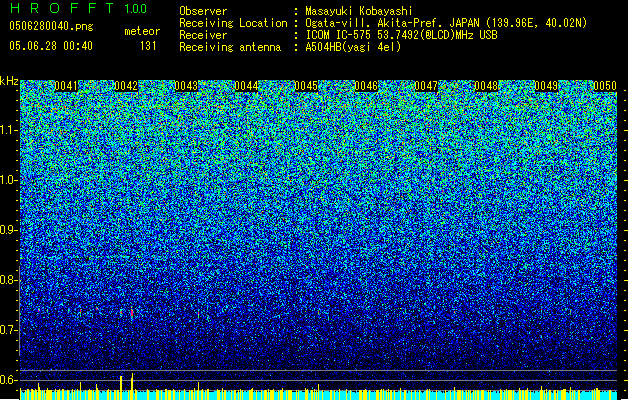Click the HROFFT 1.0.0 title text
The width and height of the screenshot is (629, 400).
(x=78, y=8)
